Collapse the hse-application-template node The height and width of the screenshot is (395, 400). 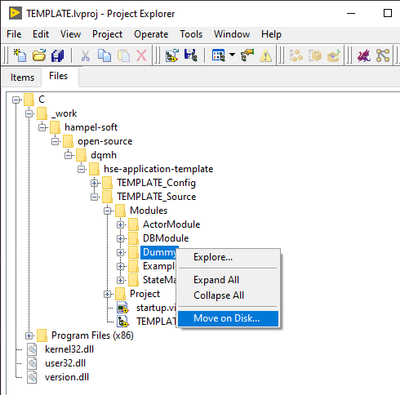[81, 169]
